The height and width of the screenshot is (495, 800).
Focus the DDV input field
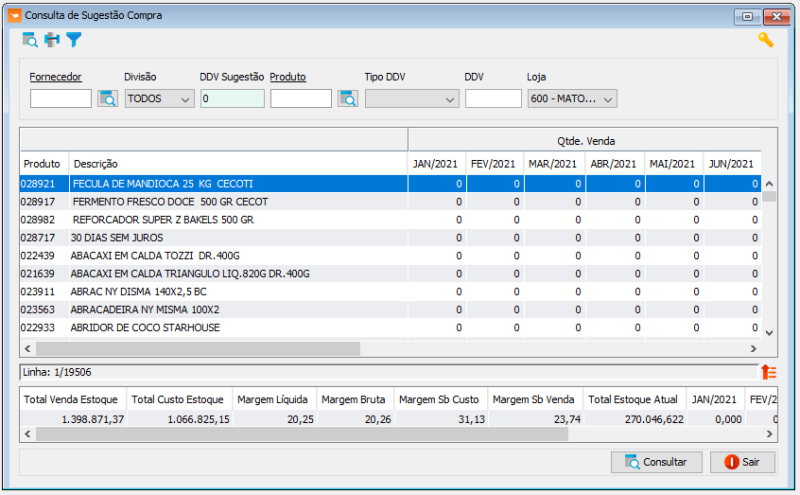(x=493, y=98)
